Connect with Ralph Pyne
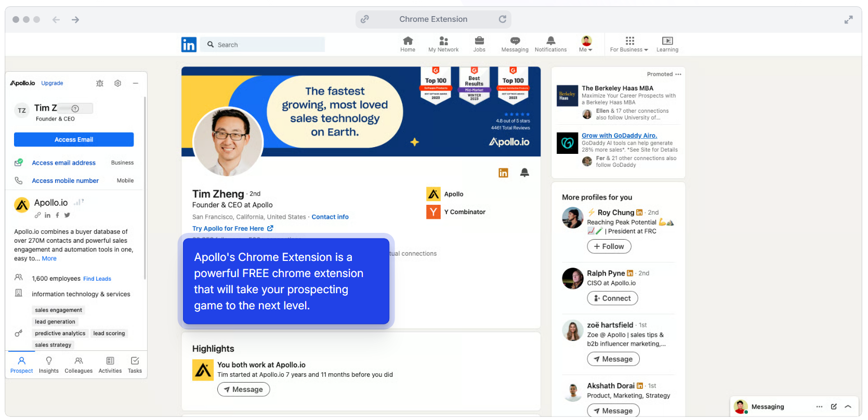This screenshot has width=868, height=420. [x=612, y=298]
